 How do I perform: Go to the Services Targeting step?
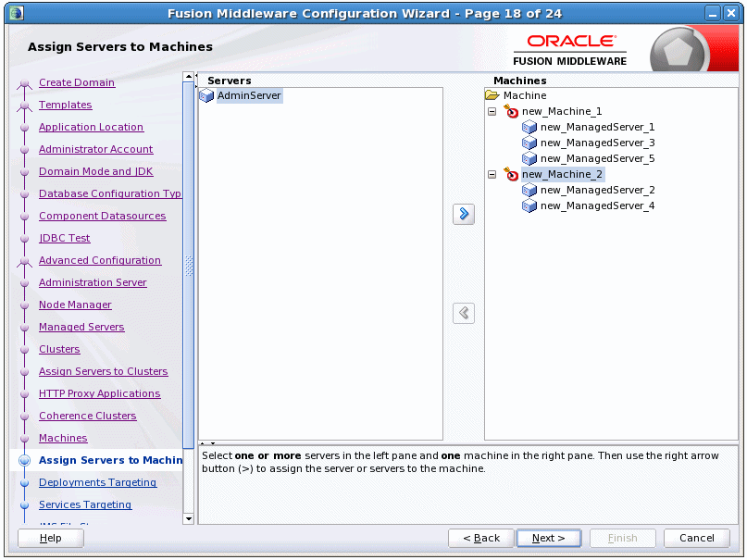85,504
